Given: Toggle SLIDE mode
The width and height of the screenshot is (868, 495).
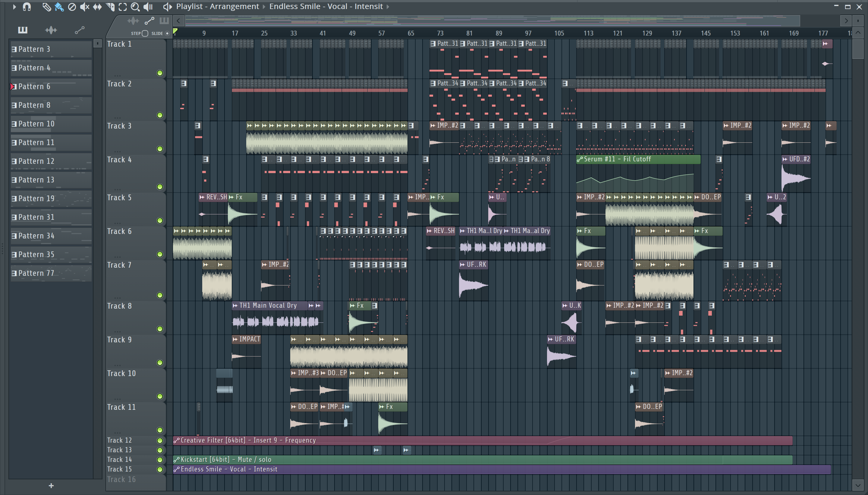Looking at the screenshot, I should tap(167, 33).
